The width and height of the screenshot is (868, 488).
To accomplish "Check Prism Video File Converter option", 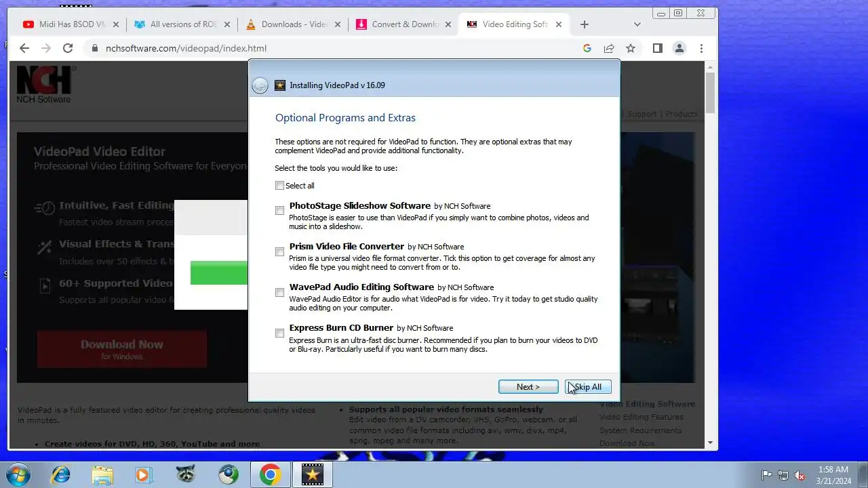I will (x=279, y=251).
